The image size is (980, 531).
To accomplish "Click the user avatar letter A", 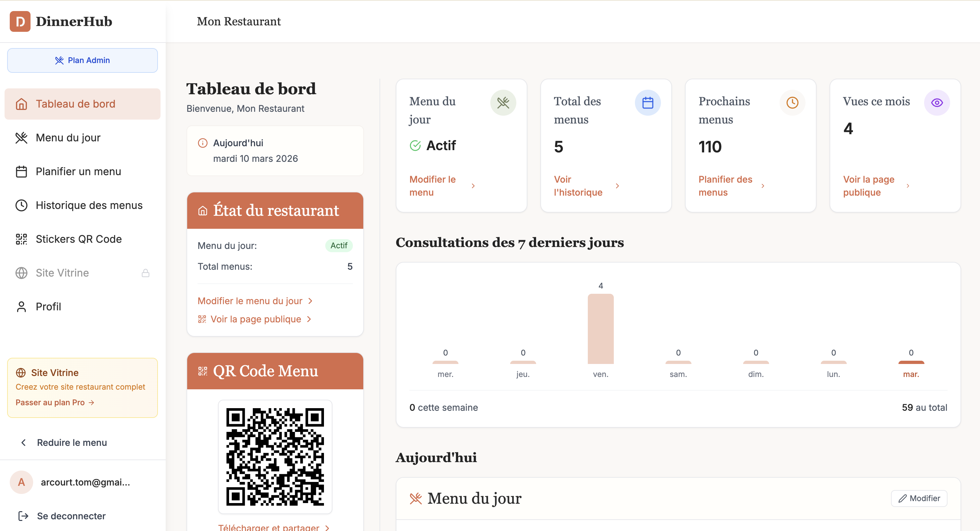I will [21, 482].
